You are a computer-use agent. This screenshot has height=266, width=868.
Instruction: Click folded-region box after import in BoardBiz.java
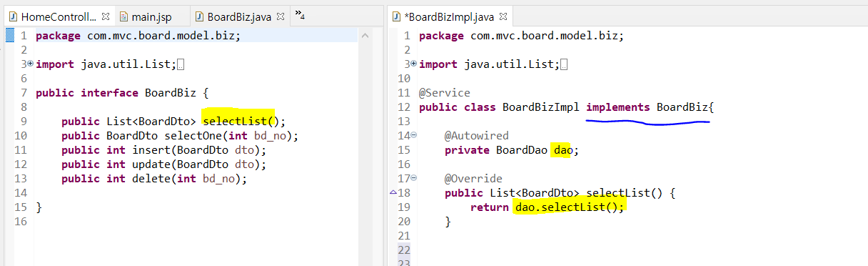click(x=180, y=65)
